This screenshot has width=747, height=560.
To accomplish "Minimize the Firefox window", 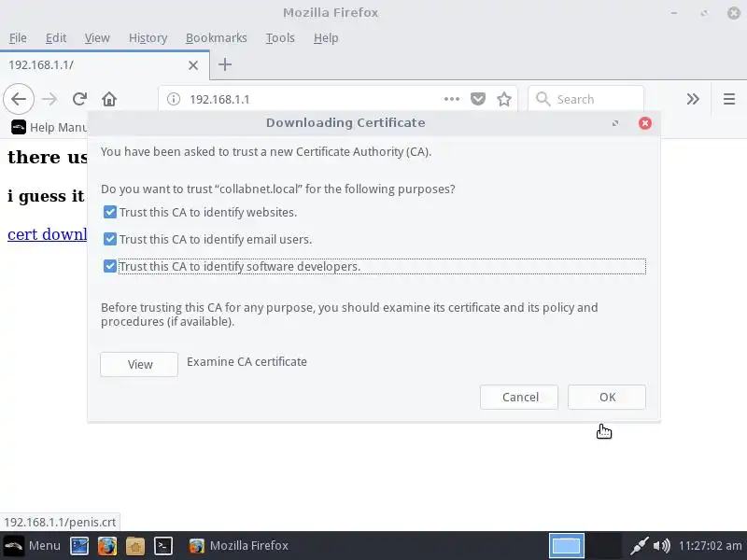I will pyautogui.click(x=673, y=13).
